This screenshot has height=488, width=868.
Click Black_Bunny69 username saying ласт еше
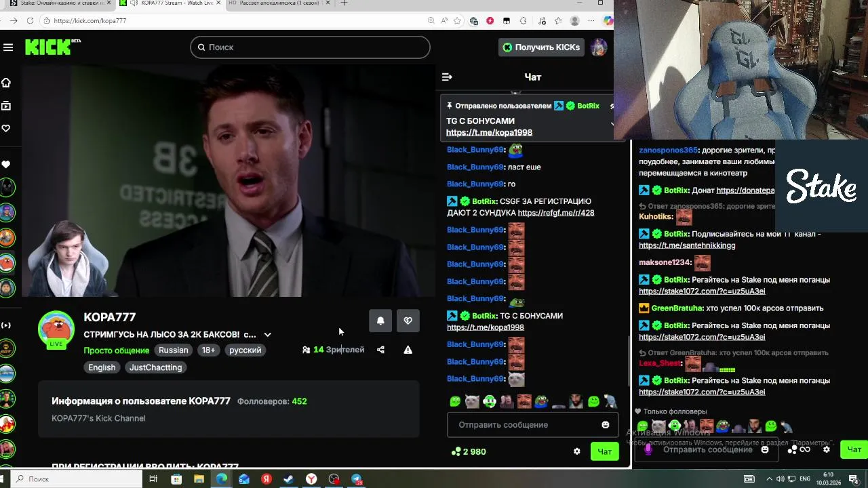[475, 167]
